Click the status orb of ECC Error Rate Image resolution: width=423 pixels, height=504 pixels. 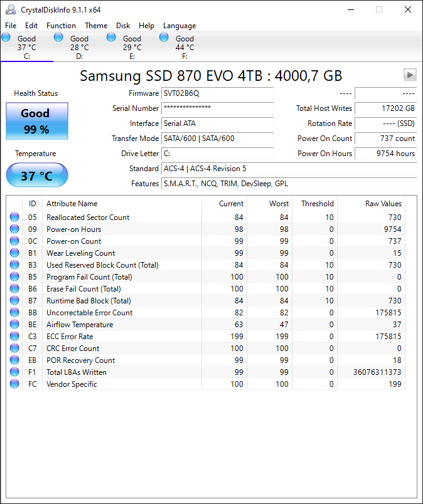pos(14,336)
